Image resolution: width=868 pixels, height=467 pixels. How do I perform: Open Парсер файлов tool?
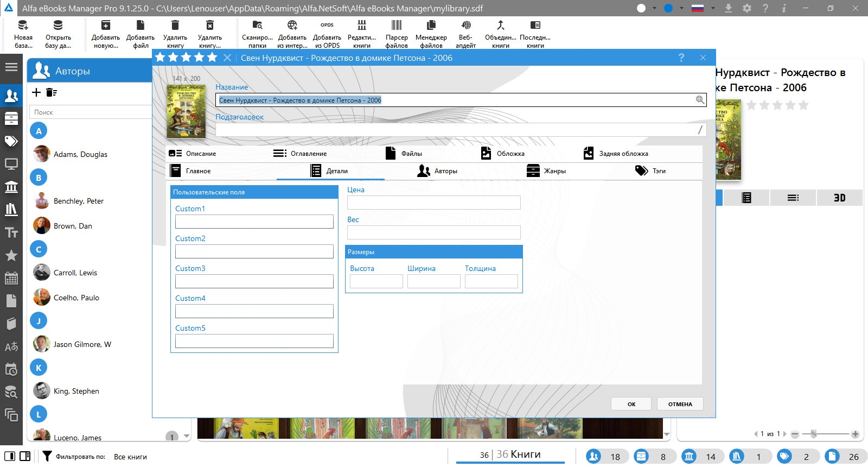[397, 34]
